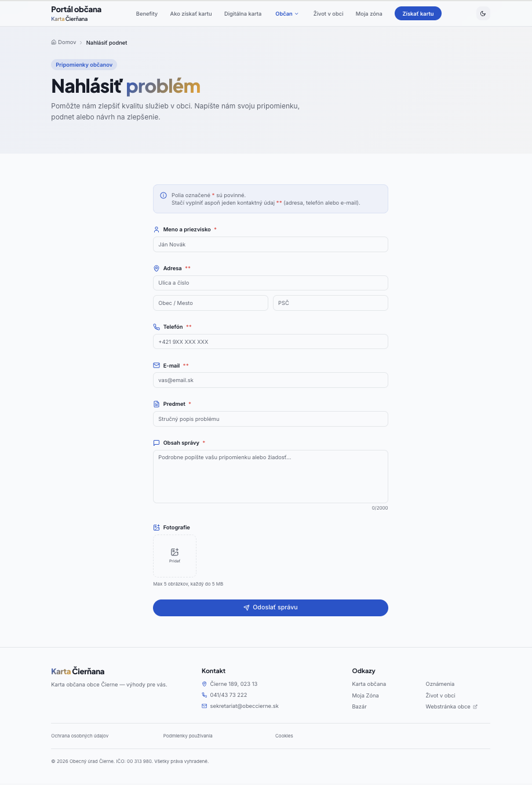This screenshot has width=532, height=785.
Task: Click the PSČ input field
Action: tap(330, 303)
